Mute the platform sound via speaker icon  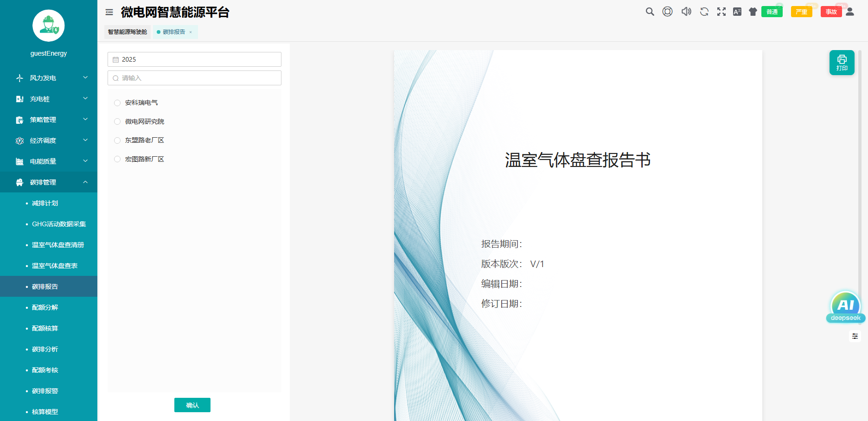[x=686, y=12]
